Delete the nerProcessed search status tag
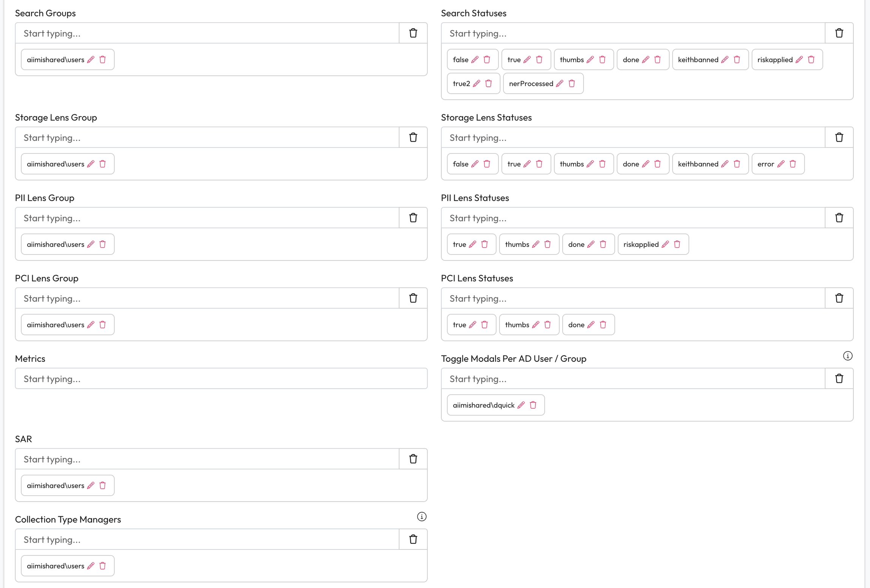The image size is (870, 588). [572, 83]
